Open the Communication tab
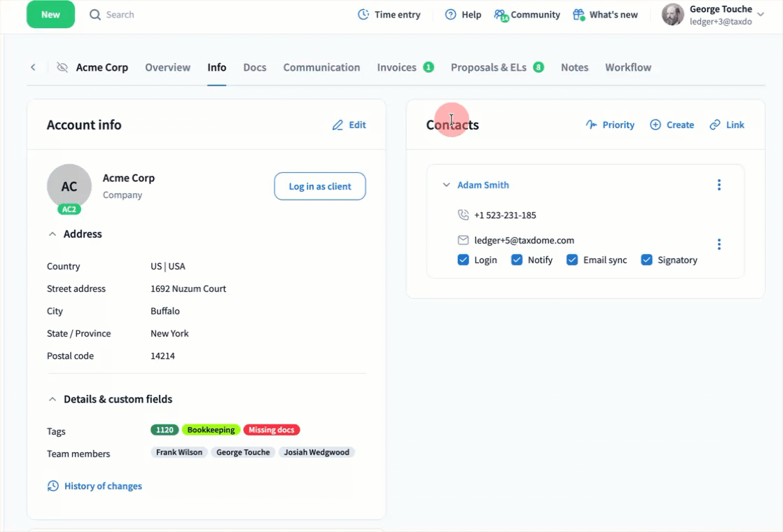This screenshot has height=532, width=783. tap(321, 67)
